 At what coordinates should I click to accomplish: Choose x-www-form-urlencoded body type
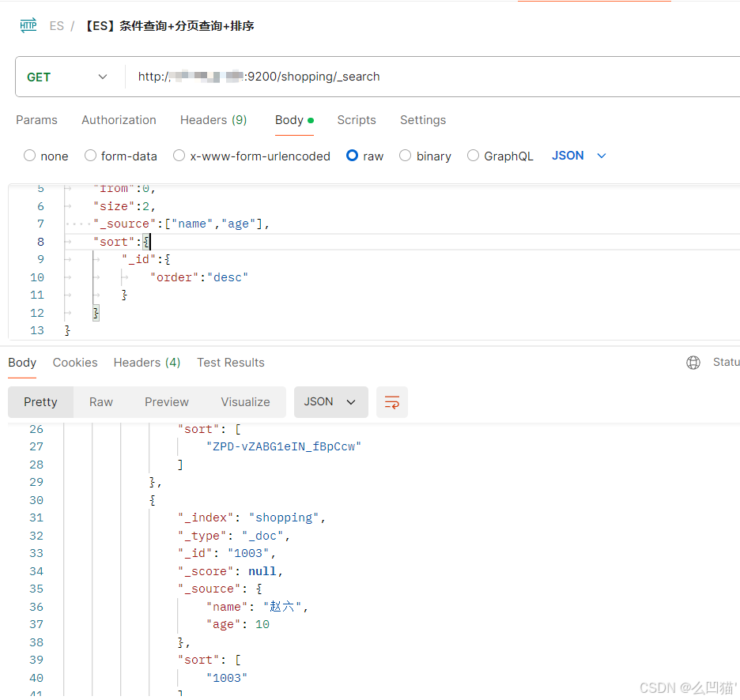click(179, 156)
